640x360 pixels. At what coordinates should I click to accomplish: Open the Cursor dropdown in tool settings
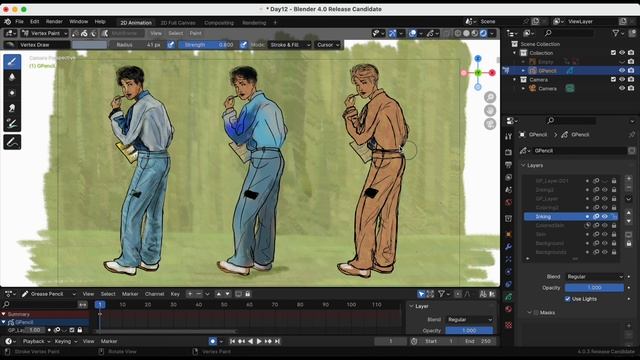coord(328,44)
